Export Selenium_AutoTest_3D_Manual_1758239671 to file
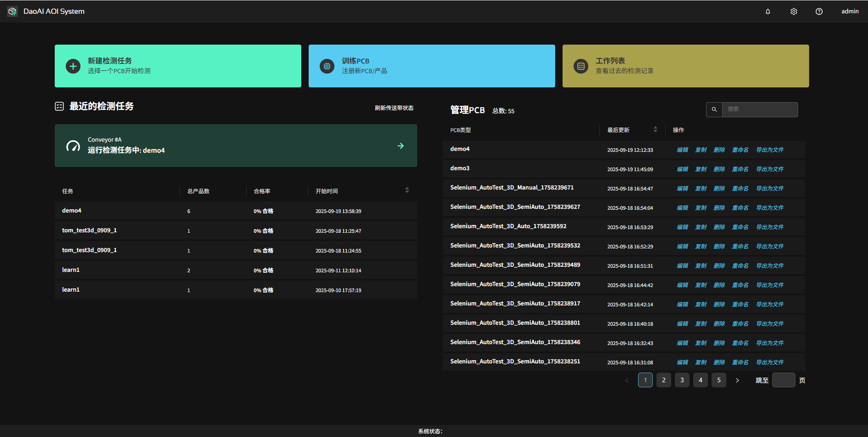The image size is (868, 437). coord(770,189)
